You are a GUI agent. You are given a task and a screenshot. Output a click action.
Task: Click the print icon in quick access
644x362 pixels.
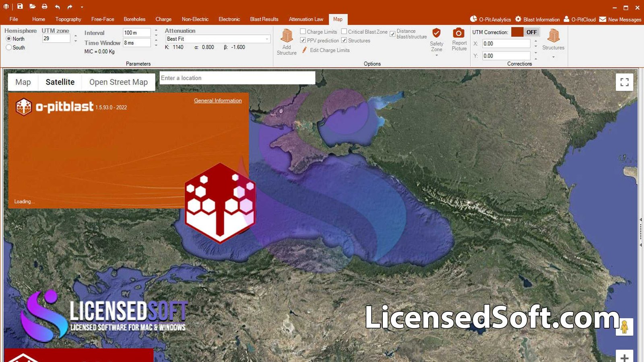[x=45, y=6]
